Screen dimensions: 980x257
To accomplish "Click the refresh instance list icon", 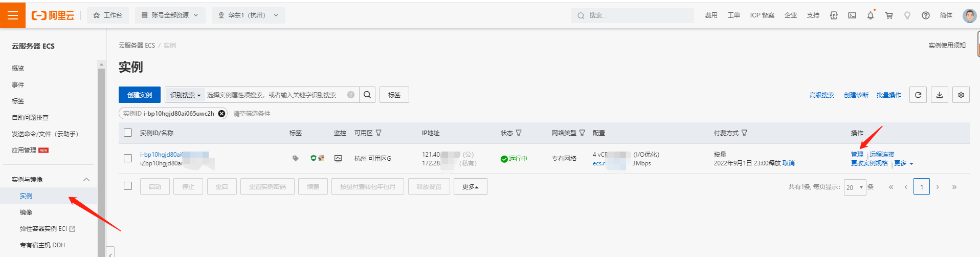I will 918,95.
